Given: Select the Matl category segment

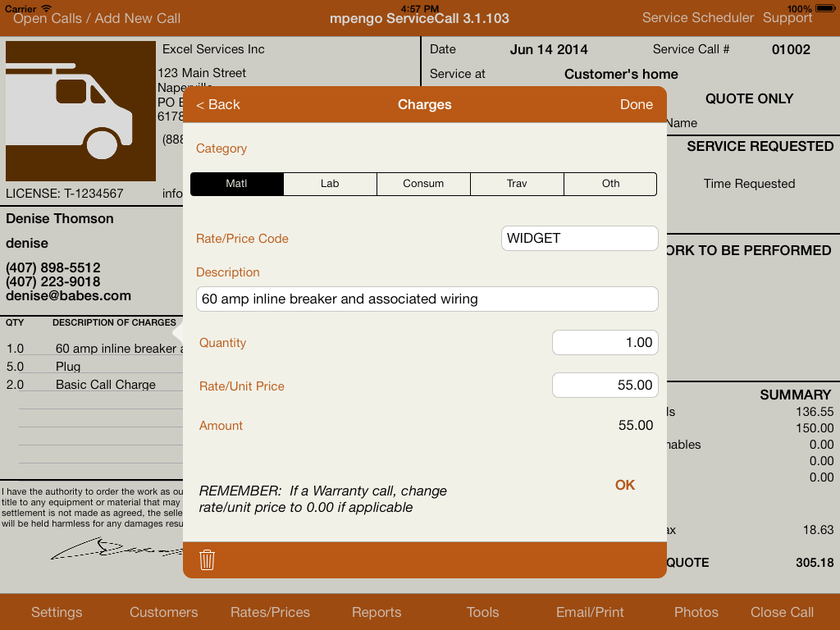Looking at the screenshot, I should 237,184.
